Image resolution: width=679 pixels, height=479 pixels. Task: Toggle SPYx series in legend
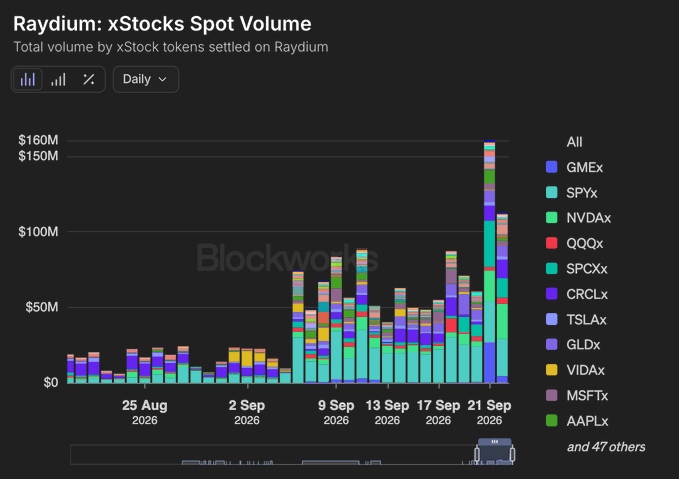coord(572,193)
